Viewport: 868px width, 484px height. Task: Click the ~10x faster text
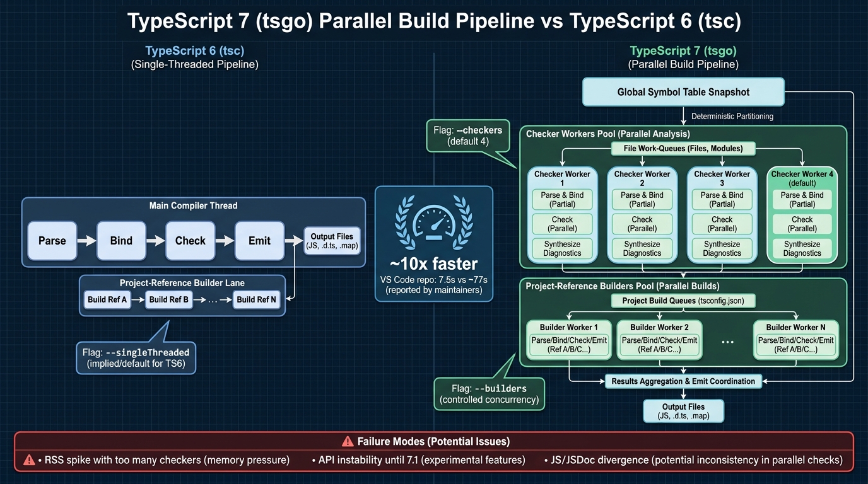click(x=433, y=263)
